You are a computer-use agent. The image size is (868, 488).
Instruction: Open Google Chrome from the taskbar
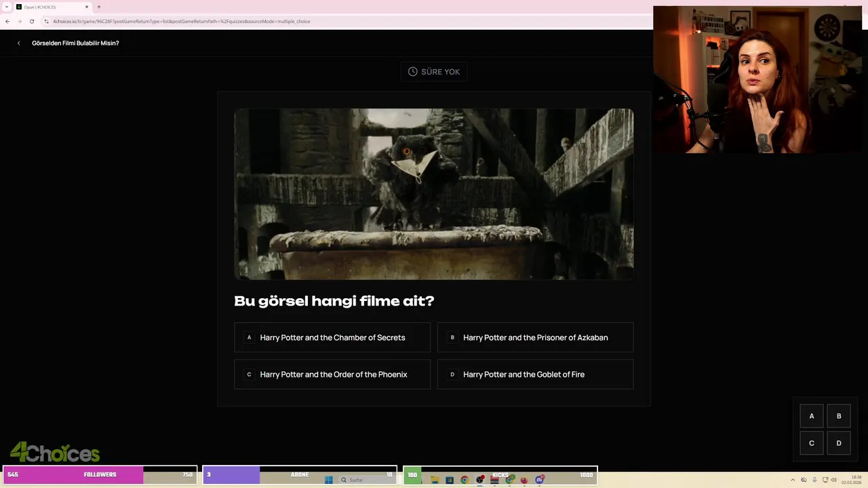coord(465,480)
